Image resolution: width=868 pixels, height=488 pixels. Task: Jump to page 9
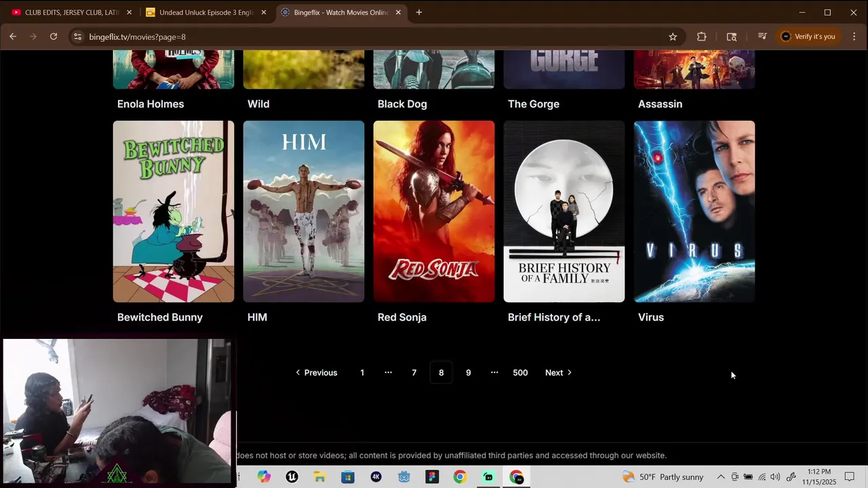pyautogui.click(x=468, y=373)
